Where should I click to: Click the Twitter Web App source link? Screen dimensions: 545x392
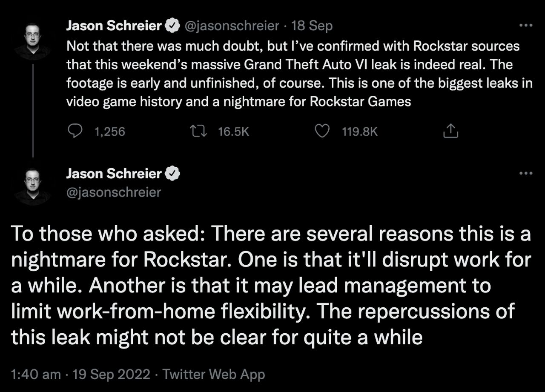(214, 374)
